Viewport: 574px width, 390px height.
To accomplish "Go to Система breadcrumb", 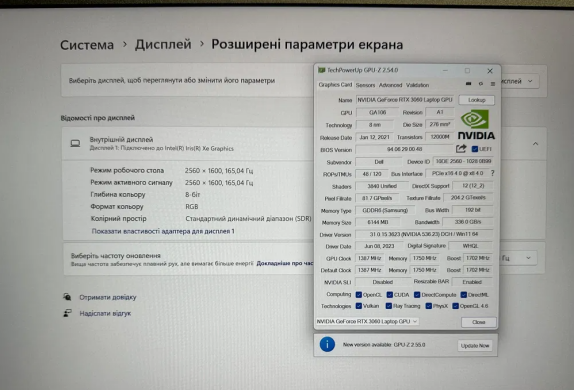I will point(87,45).
